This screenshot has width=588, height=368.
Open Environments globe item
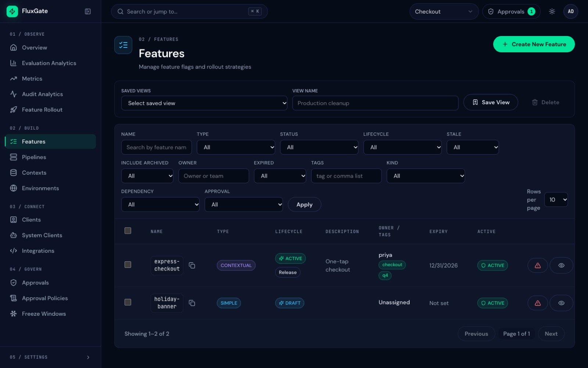tap(50, 188)
